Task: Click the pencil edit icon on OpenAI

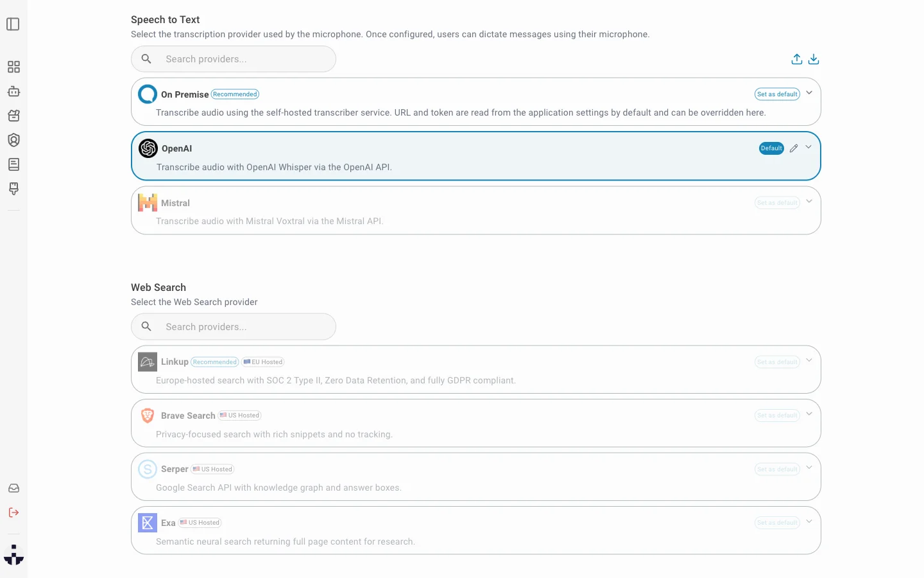Action: [794, 148]
